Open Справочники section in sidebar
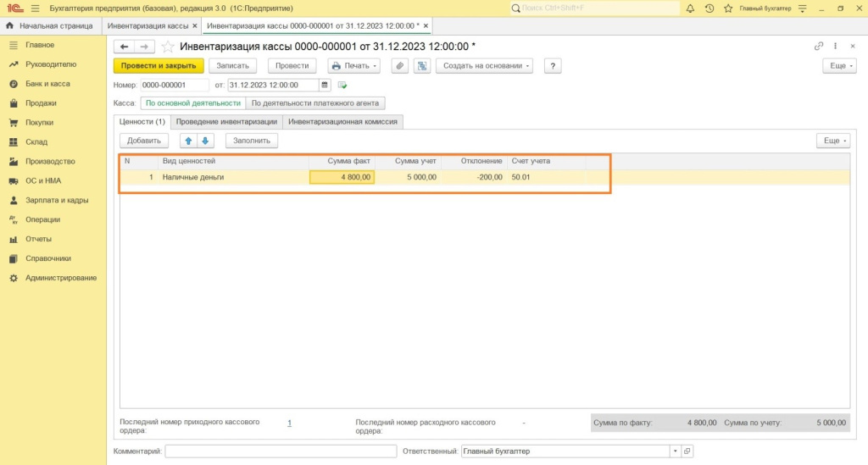The height and width of the screenshot is (465, 868). click(48, 258)
